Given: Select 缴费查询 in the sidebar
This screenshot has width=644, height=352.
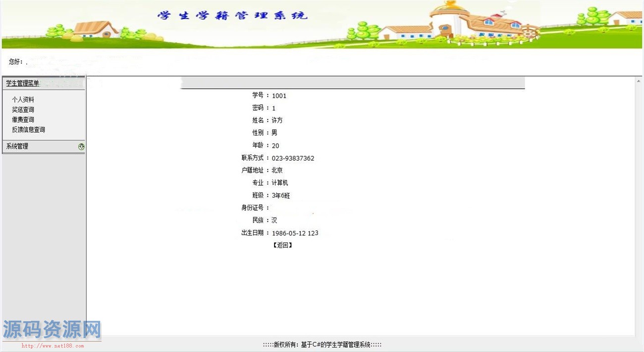Looking at the screenshot, I should pyautogui.click(x=23, y=119).
